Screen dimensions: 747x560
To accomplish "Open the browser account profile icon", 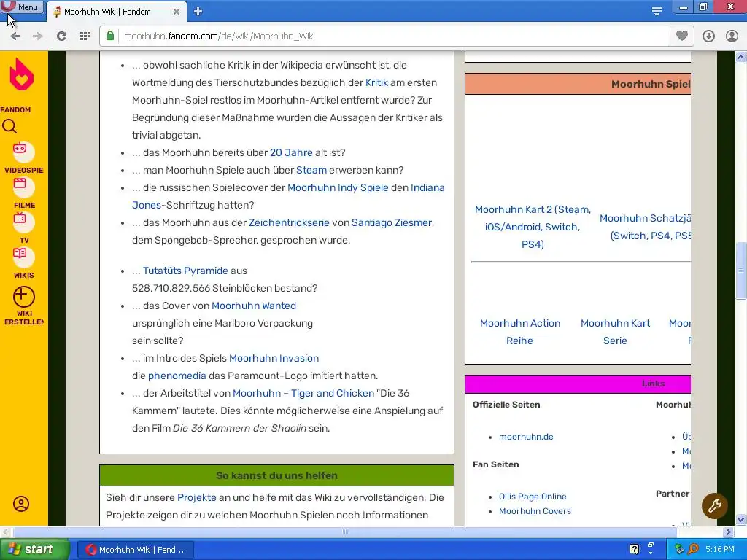I will pyautogui.click(x=732, y=36).
